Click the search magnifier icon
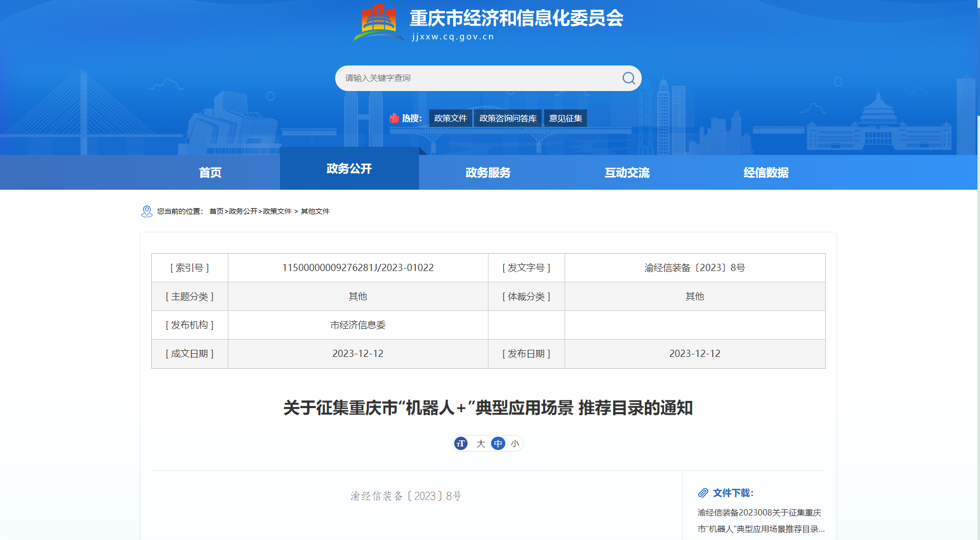The width and height of the screenshot is (980, 540). click(x=628, y=78)
